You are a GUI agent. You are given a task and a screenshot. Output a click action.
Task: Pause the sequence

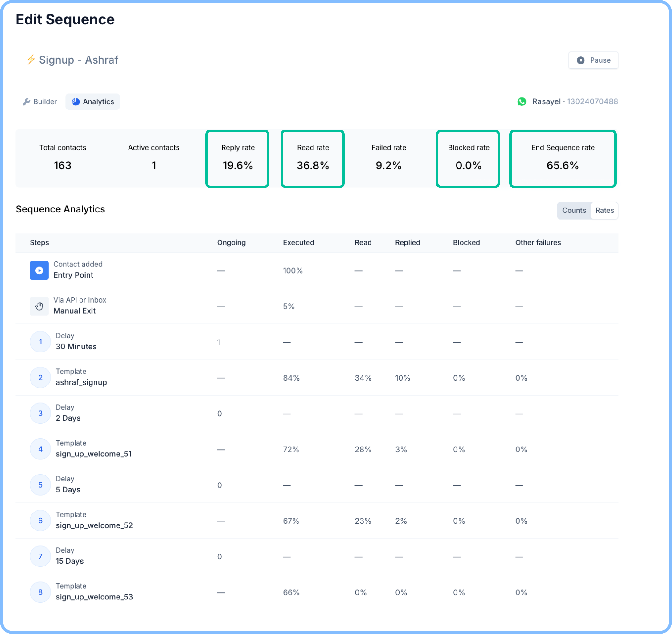click(x=593, y=60)
